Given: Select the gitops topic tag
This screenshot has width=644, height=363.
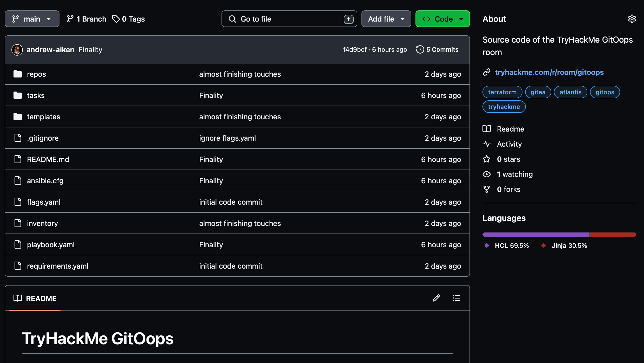Looking at the screenshot, I should (x=605, y=92).
